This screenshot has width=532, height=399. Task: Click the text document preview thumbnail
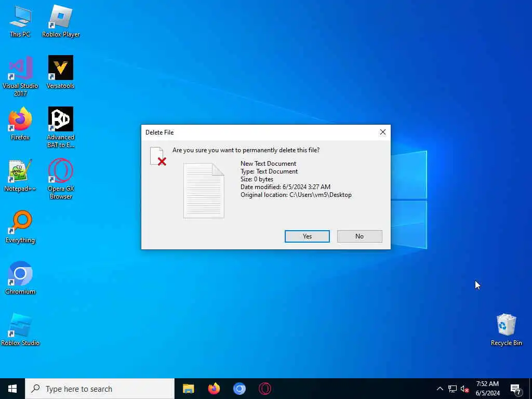click(x=204, y=191)
